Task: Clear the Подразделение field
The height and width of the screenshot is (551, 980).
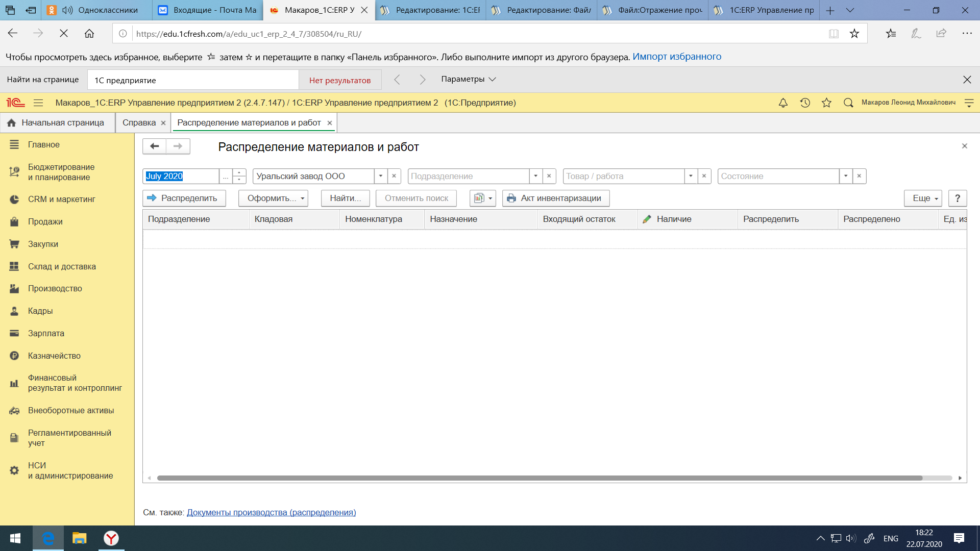Action: pyautogui.click(x=549, y=176)
